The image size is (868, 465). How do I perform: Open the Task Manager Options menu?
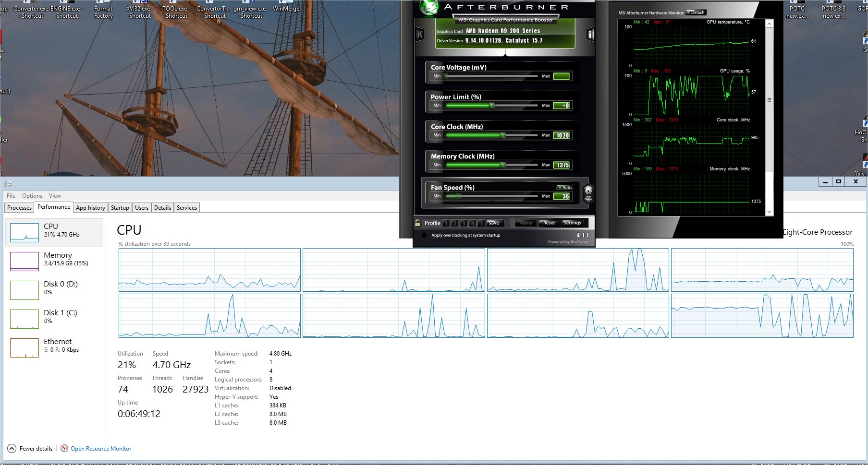(32, 196)
